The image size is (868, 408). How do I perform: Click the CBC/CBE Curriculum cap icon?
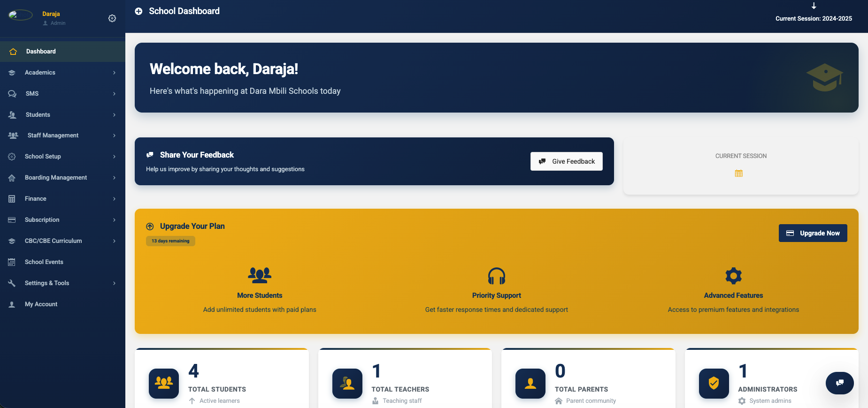click(12, 241)
